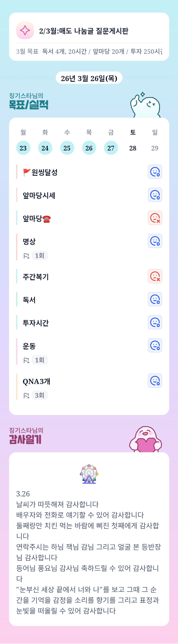Click the 1회 repeat badge under 명상

pyautogui.click(x=40, y=255)
